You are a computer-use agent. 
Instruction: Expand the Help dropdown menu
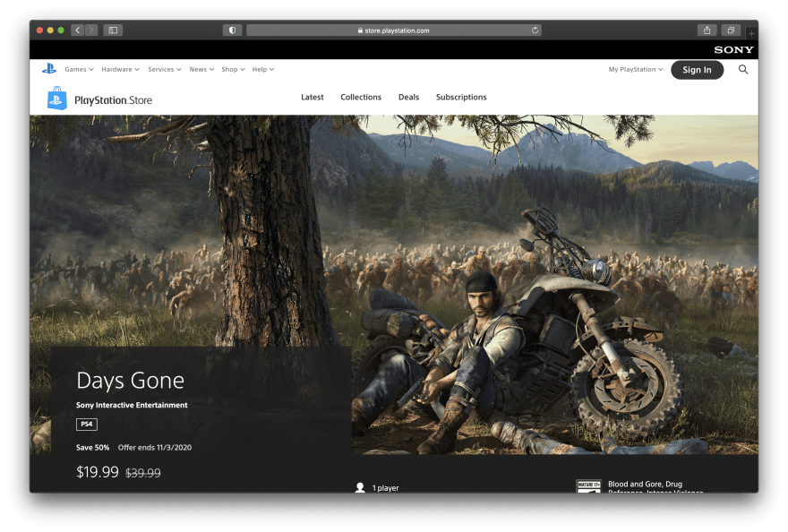(x=263, y=69)
